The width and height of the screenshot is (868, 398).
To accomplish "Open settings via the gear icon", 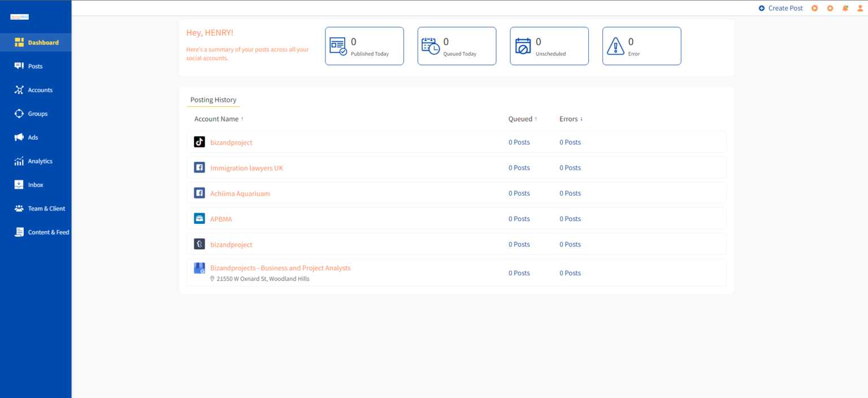I will coord(830,8).
